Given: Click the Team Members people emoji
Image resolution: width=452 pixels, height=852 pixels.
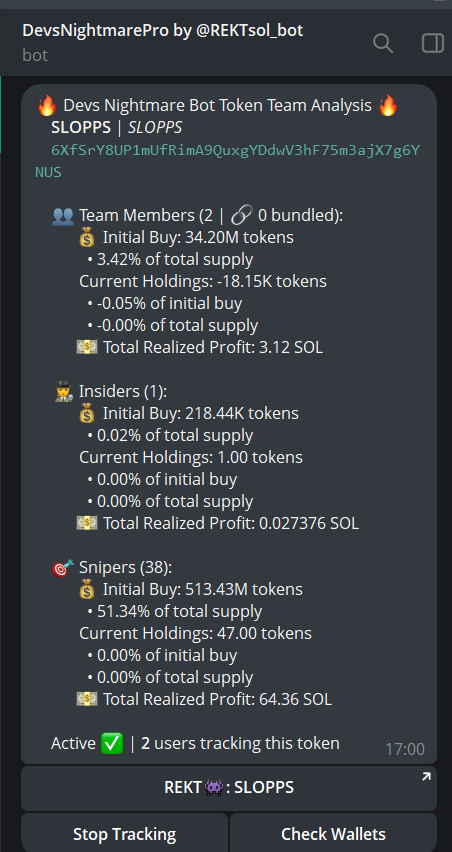Looking at the screenshot, I should (63, 216).
